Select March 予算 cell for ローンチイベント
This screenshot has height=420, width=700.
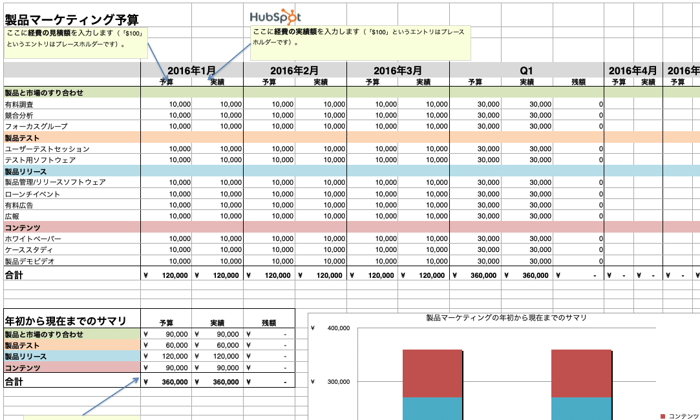coord(373,194)
